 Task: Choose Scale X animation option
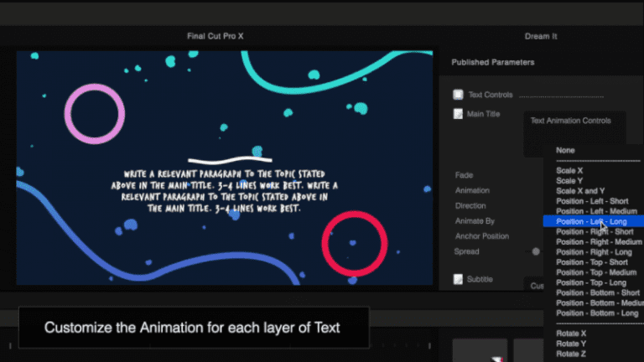pos(569,170)
